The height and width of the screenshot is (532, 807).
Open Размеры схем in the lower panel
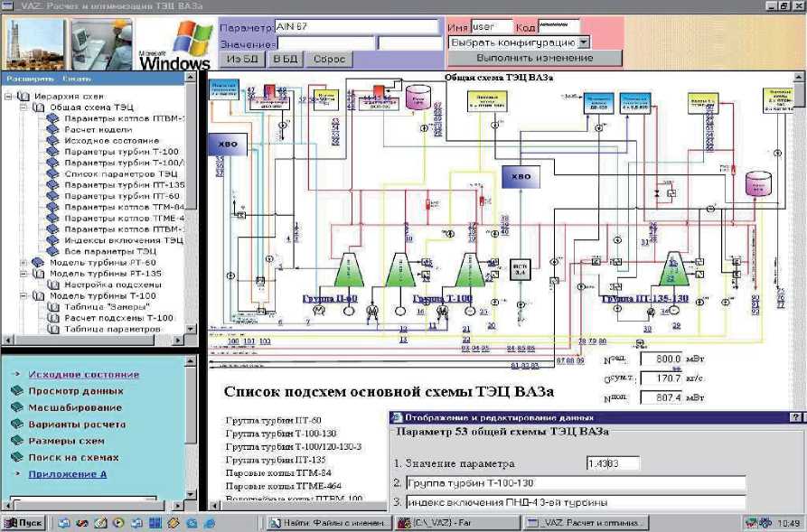[x=66, y=441]
